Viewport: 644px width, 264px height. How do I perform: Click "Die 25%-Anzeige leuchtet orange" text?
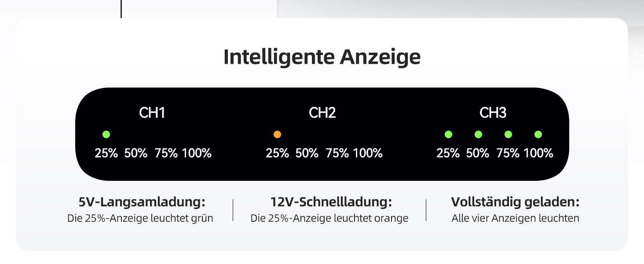[x=329, y=218]
